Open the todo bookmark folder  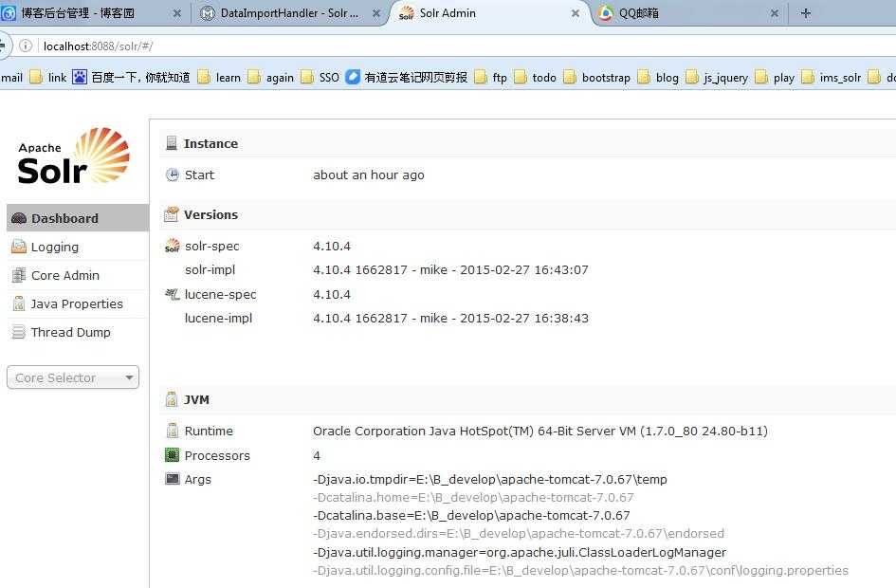pos(535,77)
